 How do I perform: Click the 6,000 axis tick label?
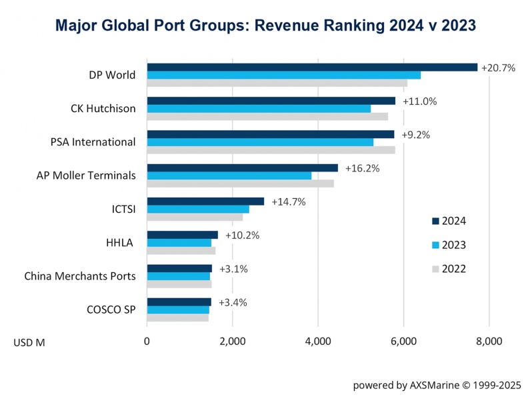click(x=404, y=341)
